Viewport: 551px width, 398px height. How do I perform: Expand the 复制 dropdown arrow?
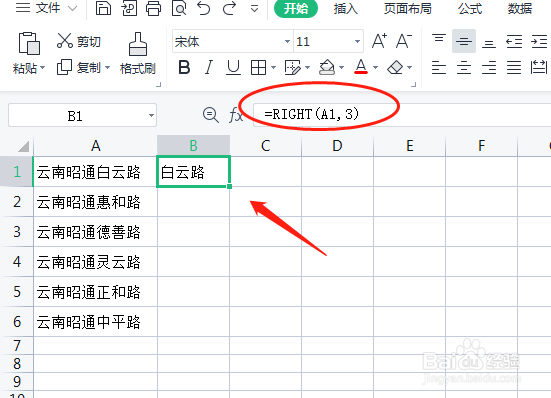point(108,67)
